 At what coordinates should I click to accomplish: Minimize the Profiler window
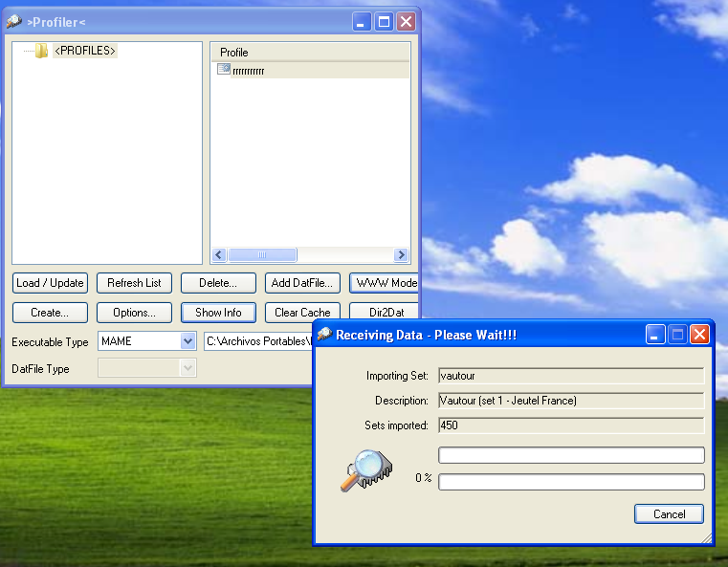tap(362, 22)
